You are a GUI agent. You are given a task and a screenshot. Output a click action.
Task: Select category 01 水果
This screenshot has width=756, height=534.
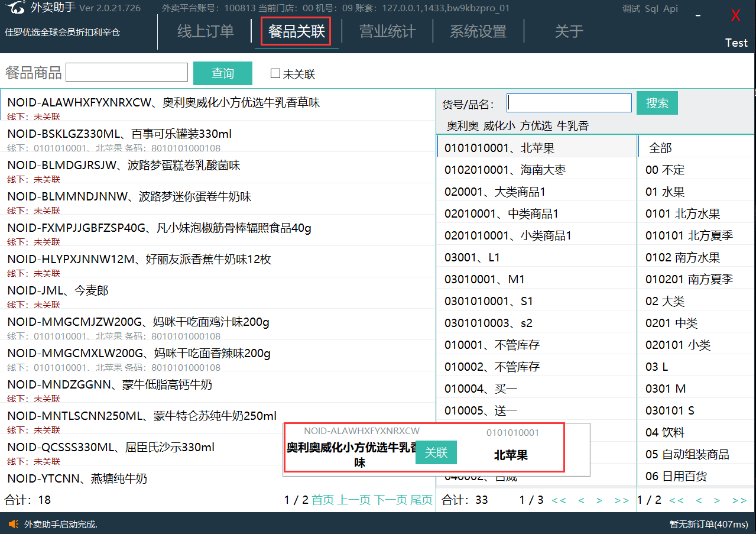pyautogui.click(x=664, y=192)
